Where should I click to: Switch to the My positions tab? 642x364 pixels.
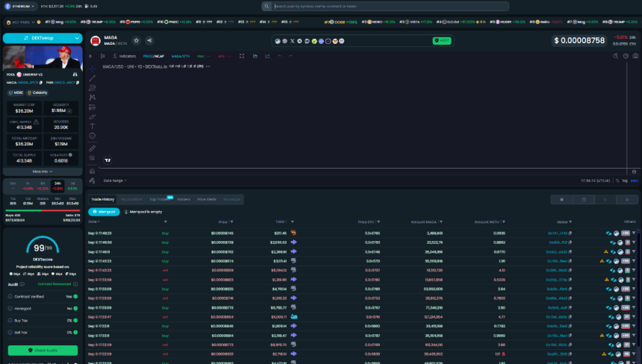(x=132, y=200)
